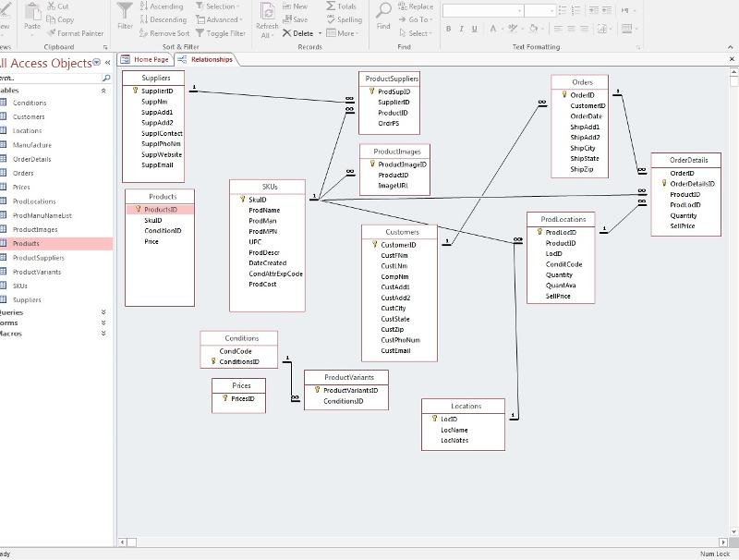Screen dimensions: 739x560
Task: Click the Find magnifier icon
Action: pos(383,11)
